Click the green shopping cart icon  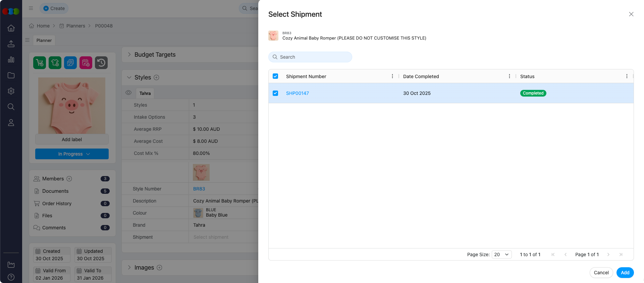pyautogui.click(x=40, y=63)
